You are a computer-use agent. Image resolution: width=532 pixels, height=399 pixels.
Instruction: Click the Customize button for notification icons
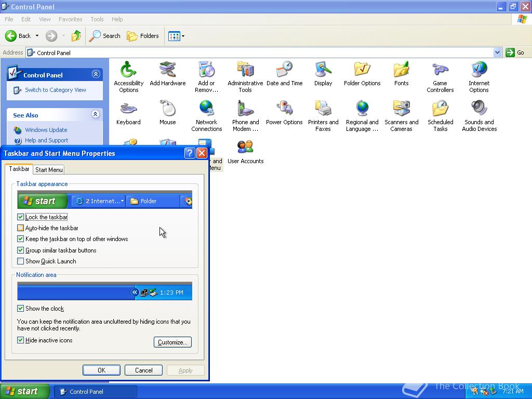[172, 342]
